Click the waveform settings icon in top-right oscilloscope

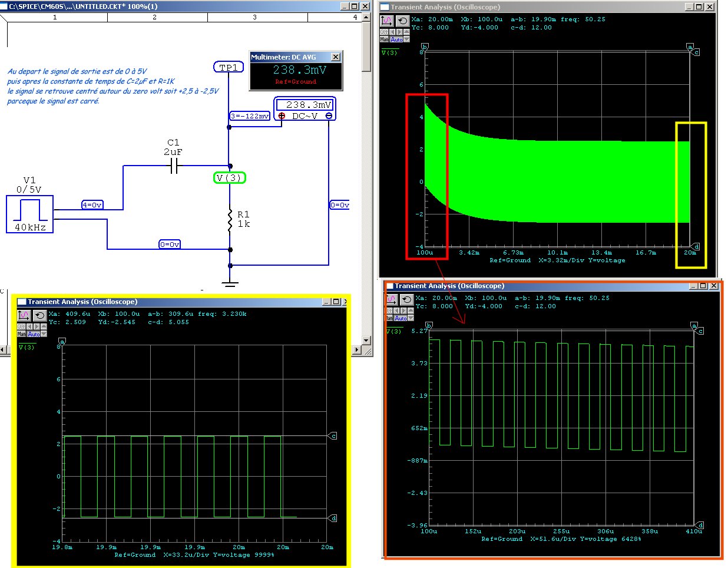(386, 21)
